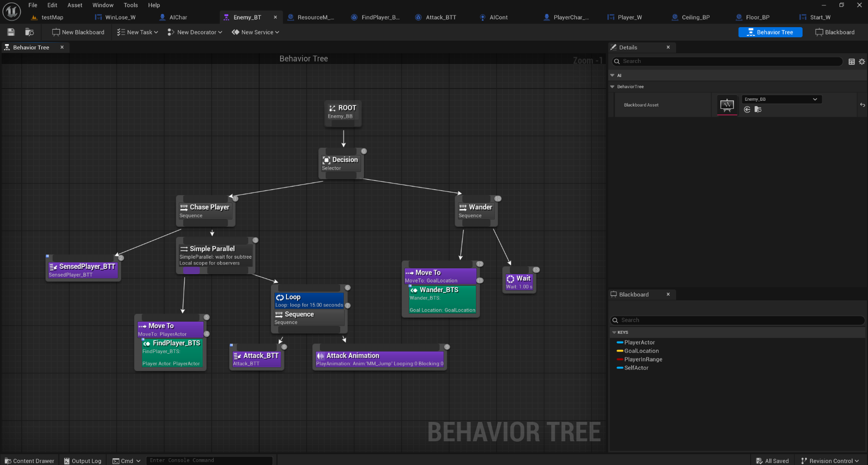Viewport: 868px width, 465px height.
Task: Open the Content Drawer
Action: tap(29, 461)
